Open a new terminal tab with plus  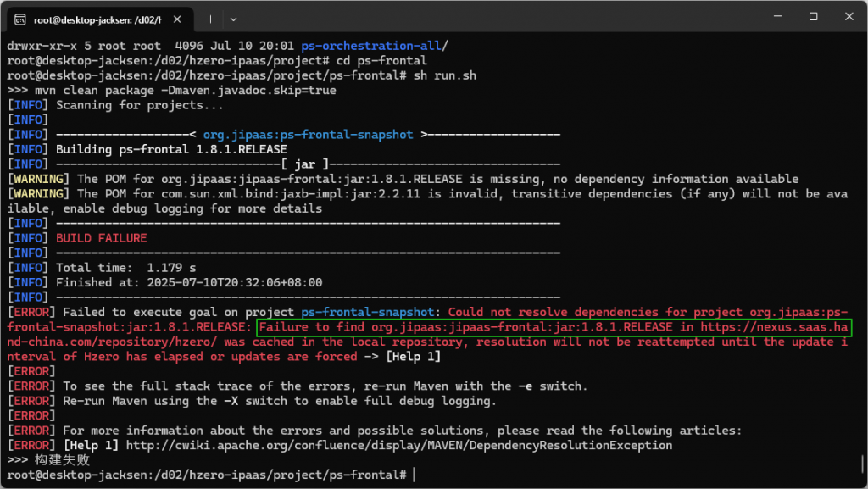click(x=210, y=18)
